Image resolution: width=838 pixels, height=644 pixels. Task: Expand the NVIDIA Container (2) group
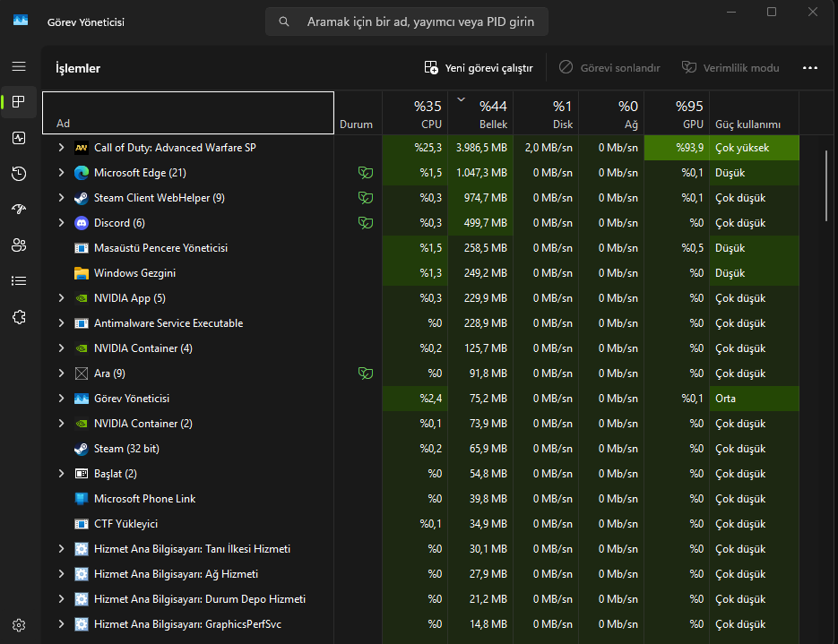pyautogui.click(x=61, y=424)
